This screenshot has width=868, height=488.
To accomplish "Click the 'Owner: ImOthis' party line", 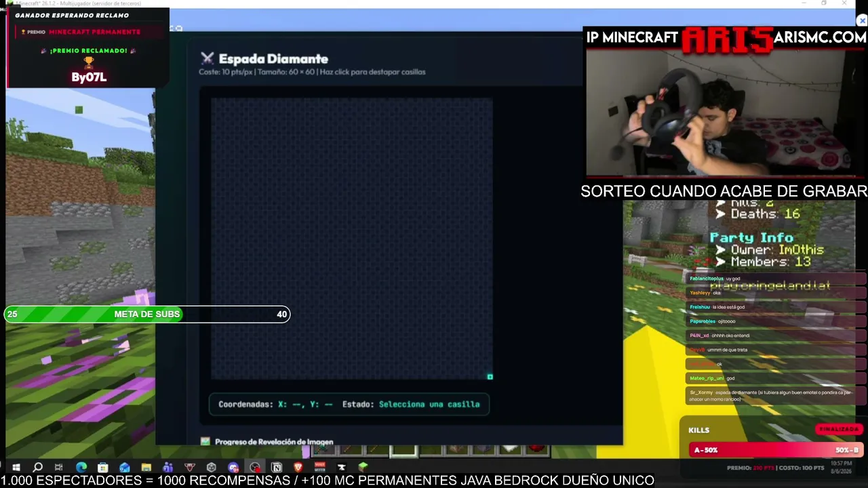I will 769,250.
